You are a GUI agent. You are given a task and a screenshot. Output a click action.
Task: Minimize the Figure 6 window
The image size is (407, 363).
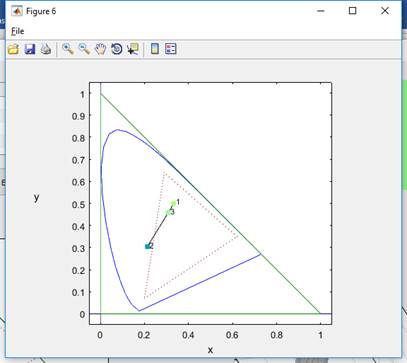(x=321, y=11)
